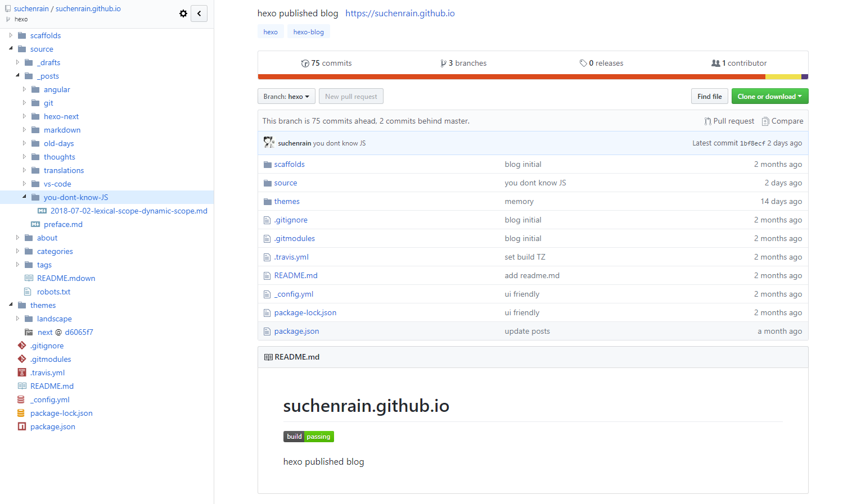Click the book icon beside README.md in tree
This screenshot has width=843, height=504.
tap(22, 386)
